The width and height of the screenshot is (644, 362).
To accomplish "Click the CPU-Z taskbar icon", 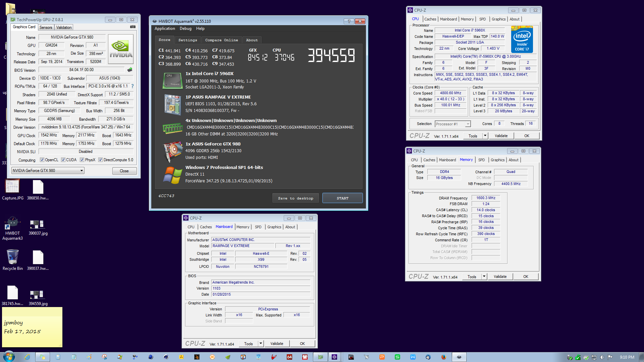I will pos(334,357).
